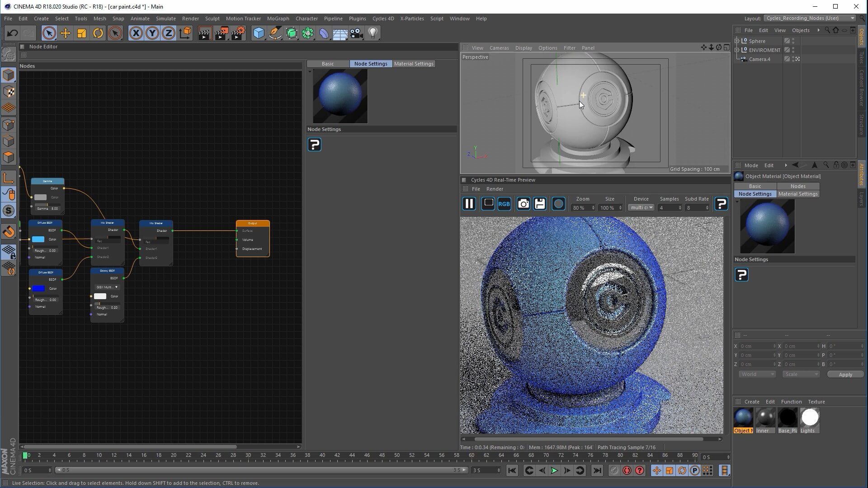Expand the Sphere object in hierarchy

pos(737,41)
